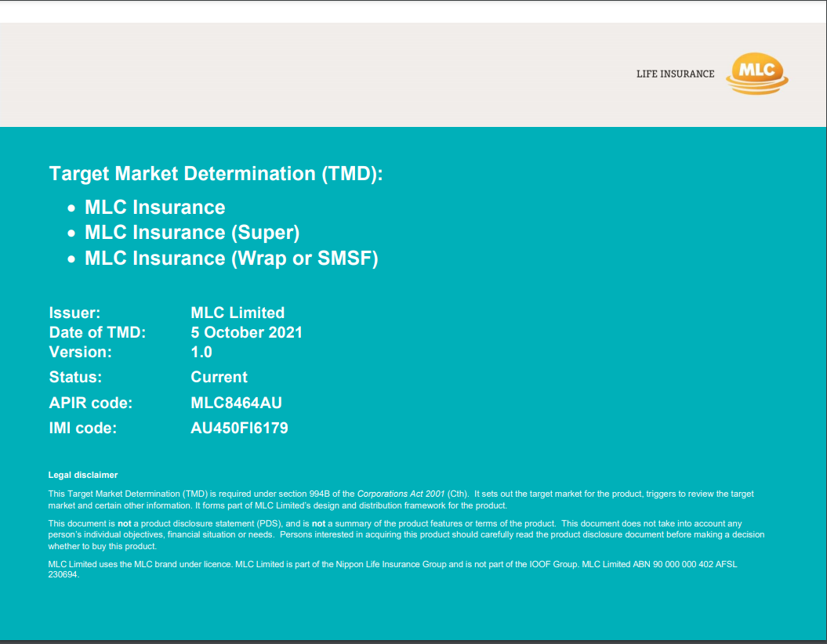
Task: Click the 'Legal disclaimer' heading
Action: (x=83, y=475)
